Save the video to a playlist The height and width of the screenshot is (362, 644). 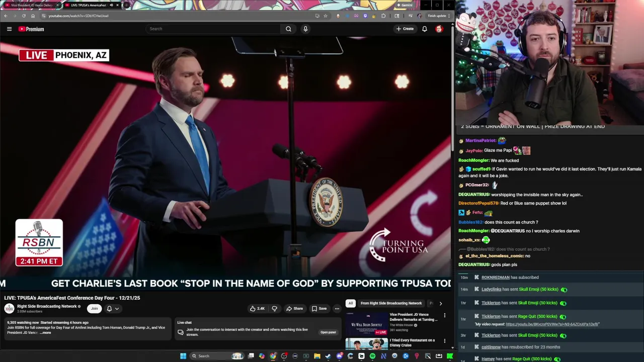[319, 309]
